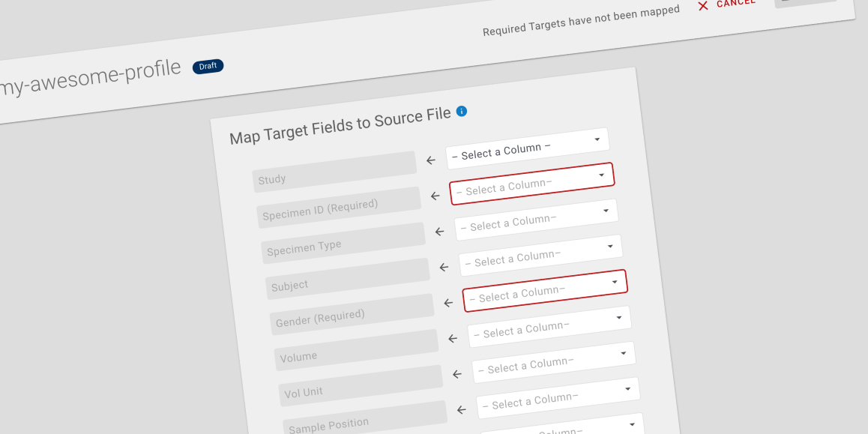868x434 pixels.
Task: Click the Specimen ID (Required) field
Action: [x=340, y=208]
